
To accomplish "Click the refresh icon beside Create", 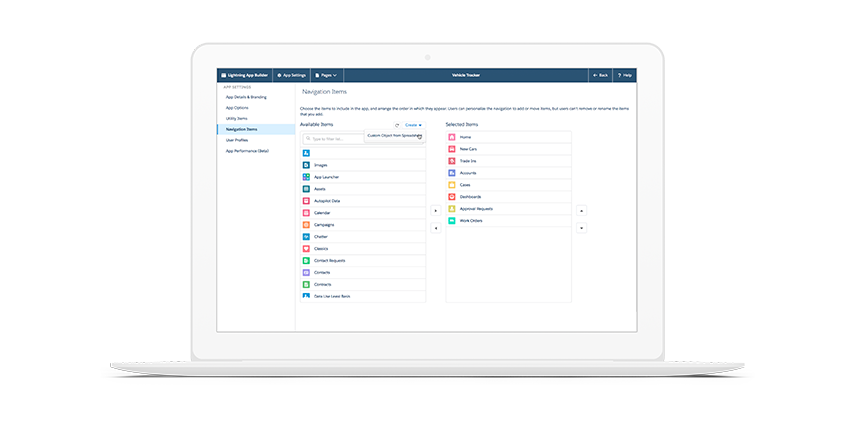I will tap(397, 125).
